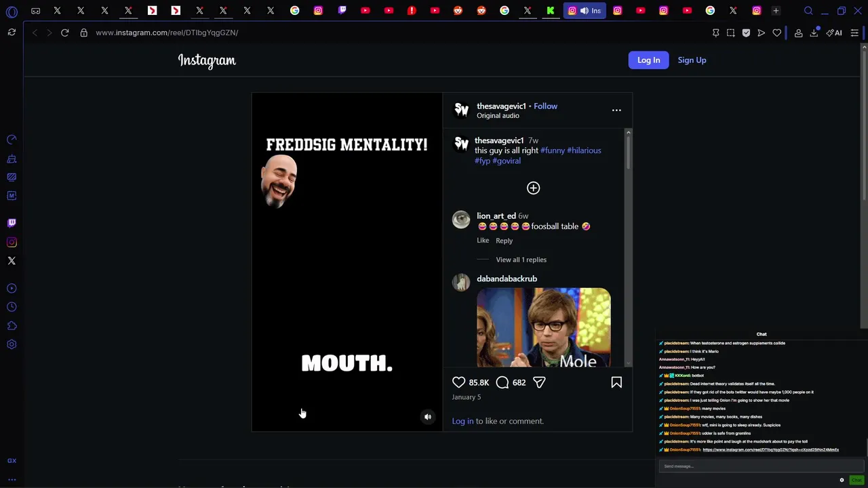
Task: Open Extensions cube in sidebar
Action: [12, 326]
